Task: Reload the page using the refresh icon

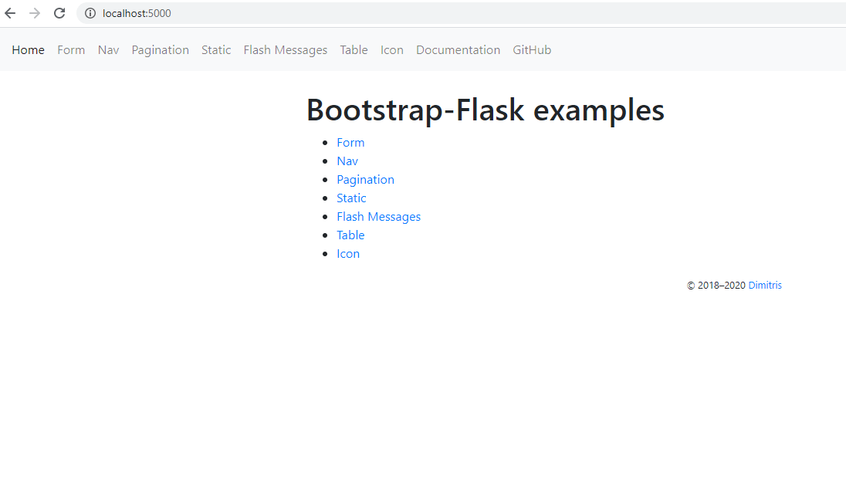Action: [x=59, y=13]
